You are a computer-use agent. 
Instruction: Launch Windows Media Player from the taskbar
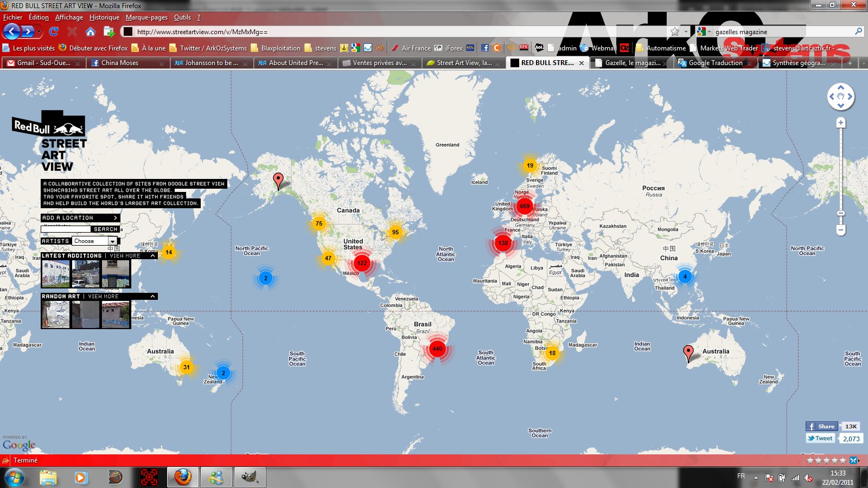81,477
